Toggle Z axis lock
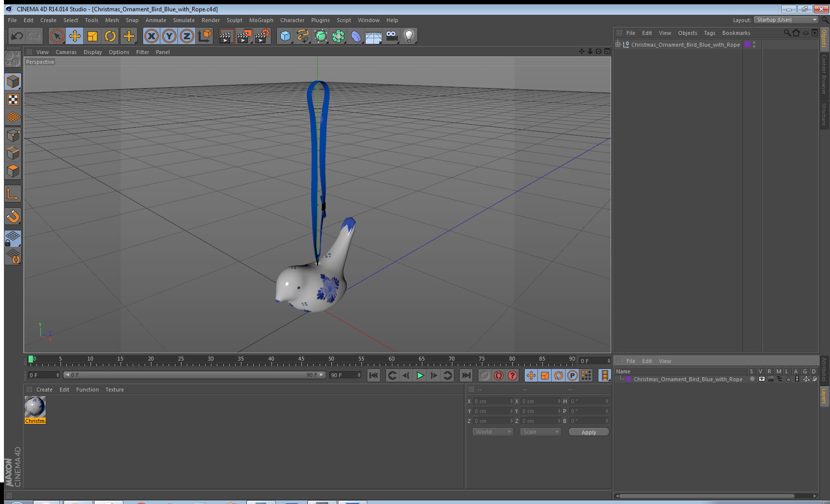 pos(187,36)
